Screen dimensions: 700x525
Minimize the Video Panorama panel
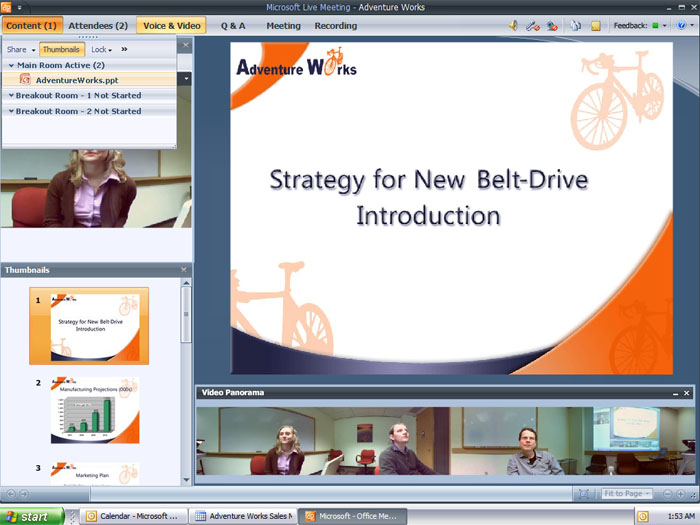point(675,393)
